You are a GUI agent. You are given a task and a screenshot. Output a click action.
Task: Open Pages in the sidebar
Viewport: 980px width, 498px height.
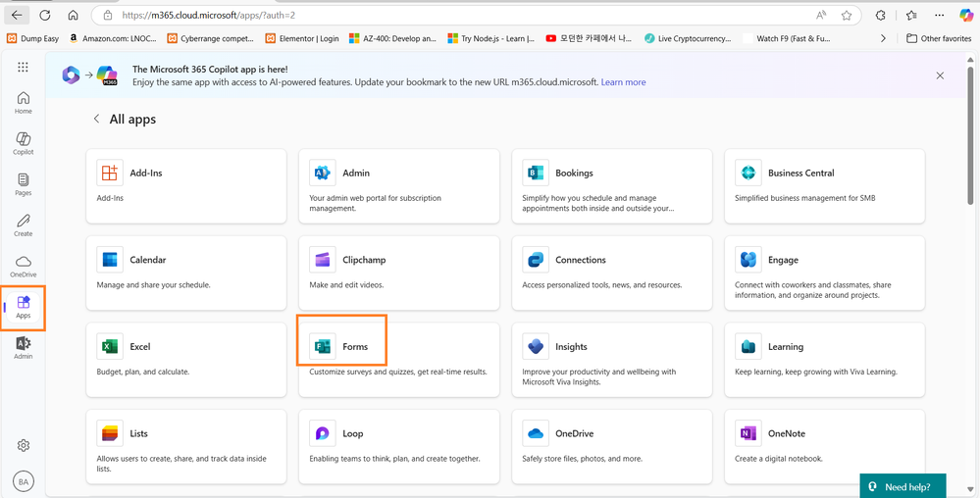[24, 185]
